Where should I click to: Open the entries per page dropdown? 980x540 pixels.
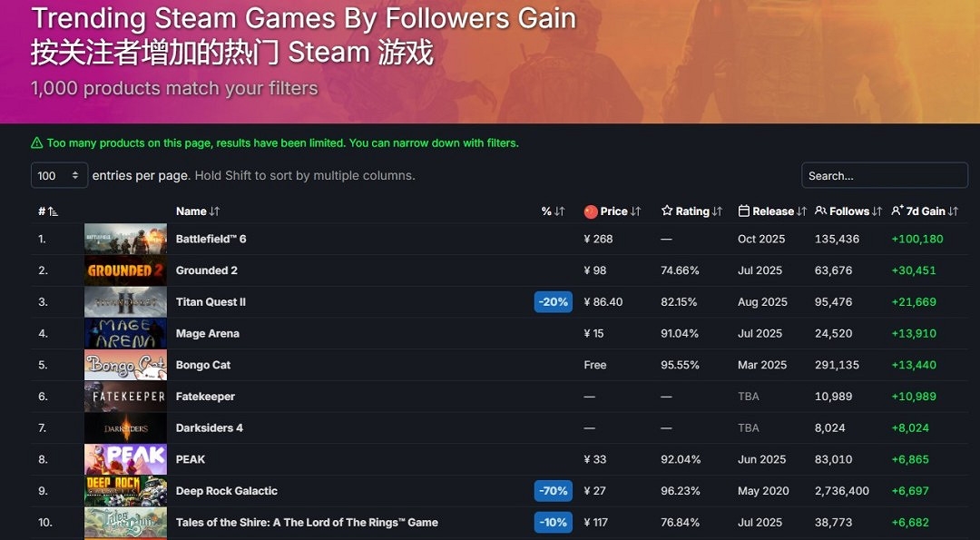59,175
